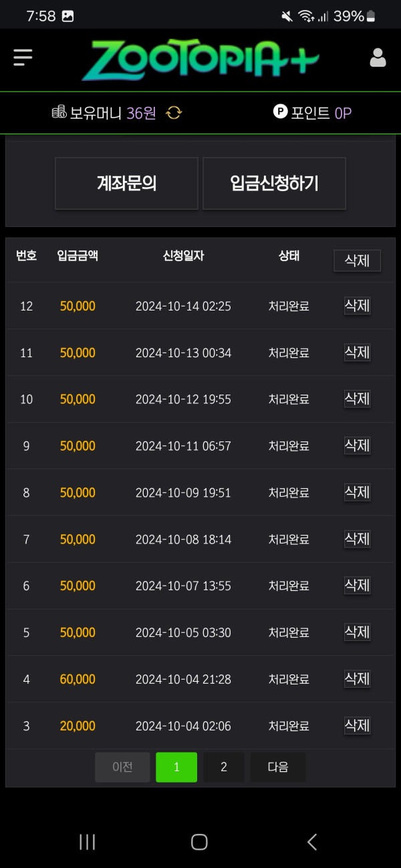Click the 입금신청하기 button
The height and width of the screenshot is (868, 401).
coord(274,184)
